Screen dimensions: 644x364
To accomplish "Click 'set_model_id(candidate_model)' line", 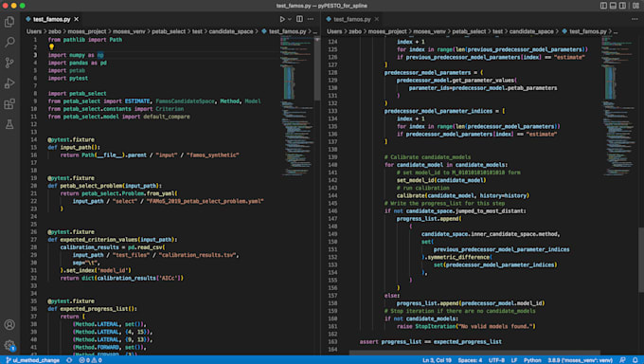I will click(x=441, y=180).
